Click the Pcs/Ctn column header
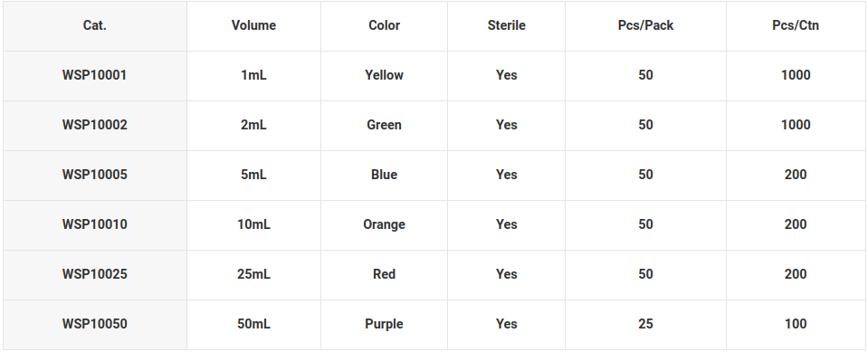 796,25
